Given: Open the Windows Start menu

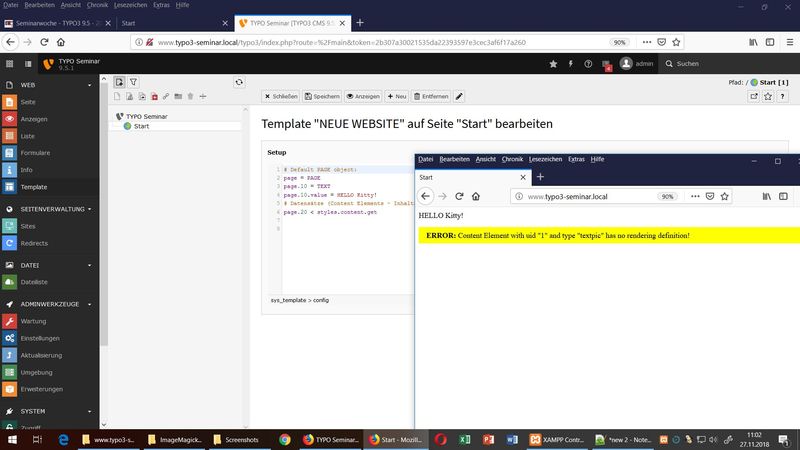Looking at the screenshot, I should pos(12,439).
